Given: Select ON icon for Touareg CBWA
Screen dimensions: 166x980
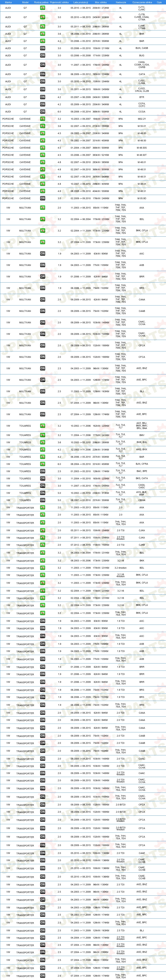Looking at the screenshot, I should [42, 500].
